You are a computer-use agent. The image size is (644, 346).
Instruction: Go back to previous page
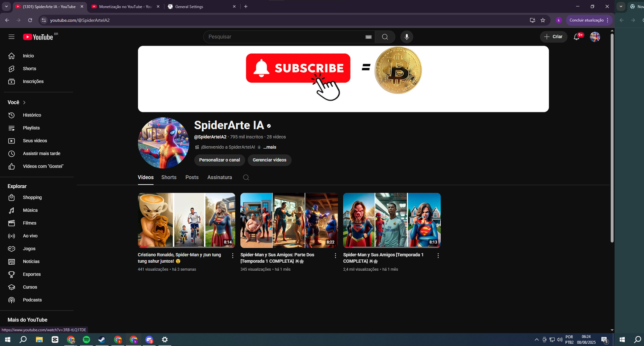pos(7,20)
